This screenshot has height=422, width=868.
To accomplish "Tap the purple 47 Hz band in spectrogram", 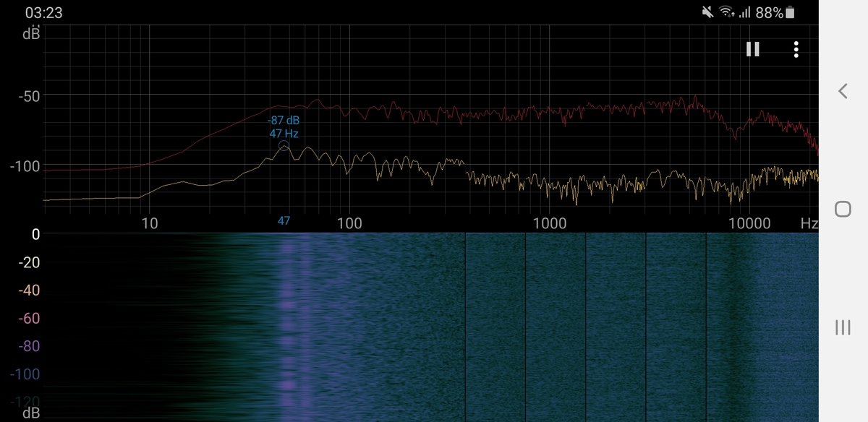I will coord(287,327).
